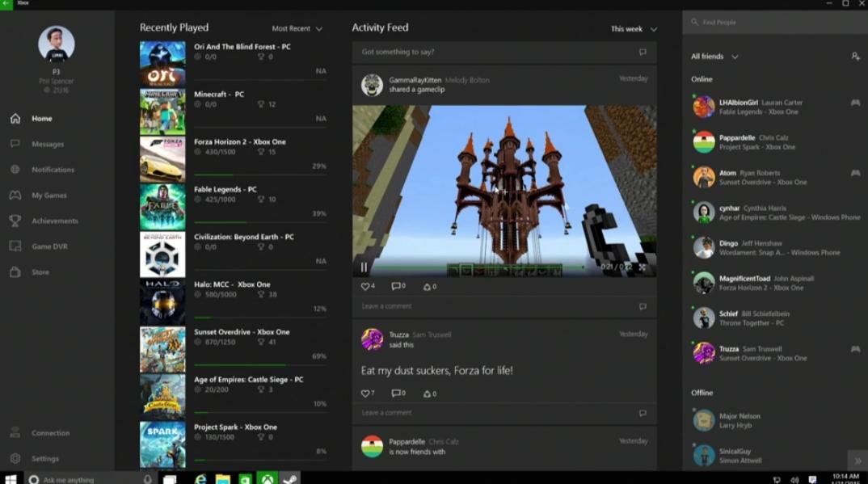This screenshot has height=484, width=868.
Task: Like Truzza's Forza post with the heart
Action: [365, 394]
